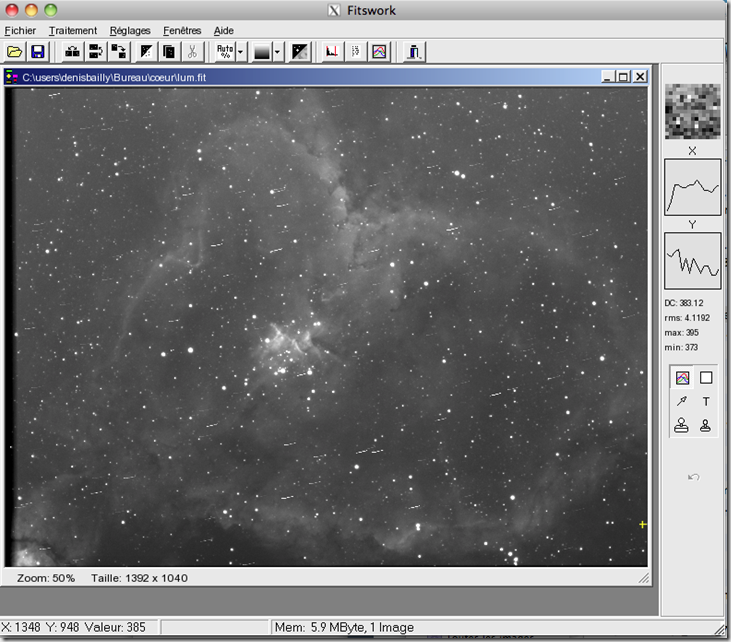The image size is (731, 642).
Task: Open the Fenêtres menu
Action: 182,31
